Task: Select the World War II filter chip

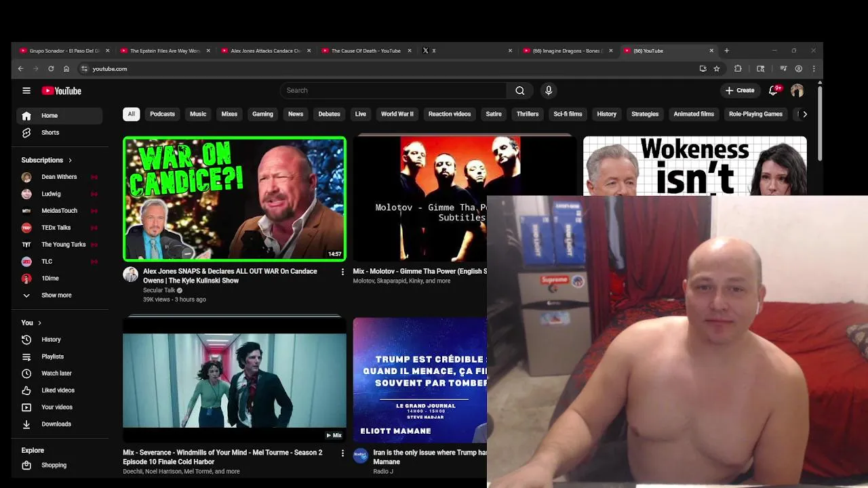Action: [397, 114]
